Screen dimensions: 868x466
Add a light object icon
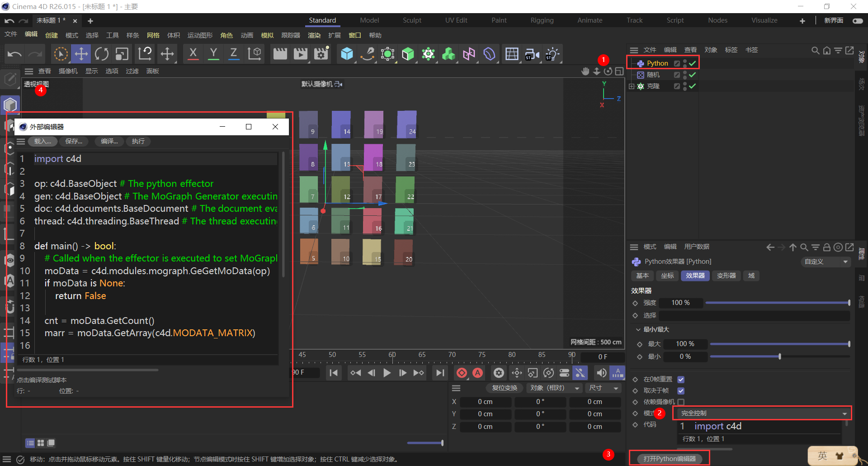(x=552, y=54)
